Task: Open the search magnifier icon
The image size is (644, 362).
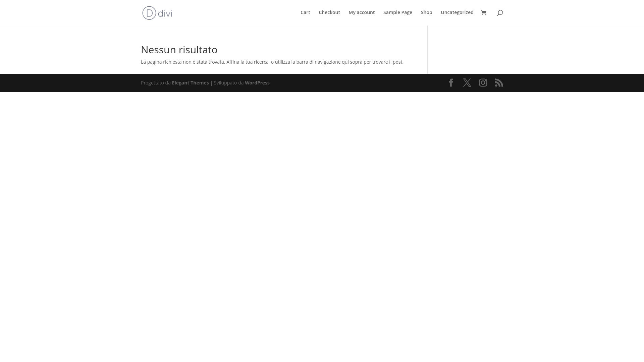Action: [x=500, y=13]
